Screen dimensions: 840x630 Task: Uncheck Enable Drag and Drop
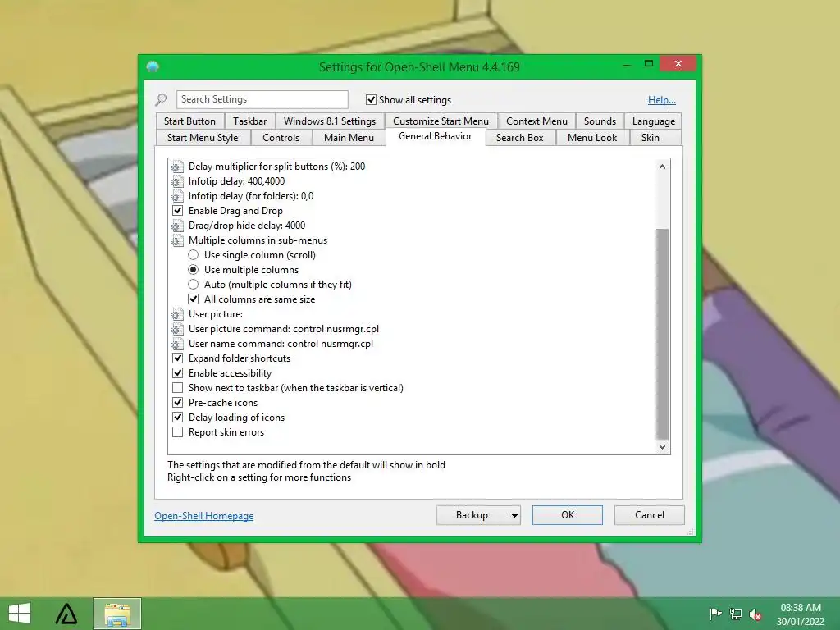pos(178,211)
